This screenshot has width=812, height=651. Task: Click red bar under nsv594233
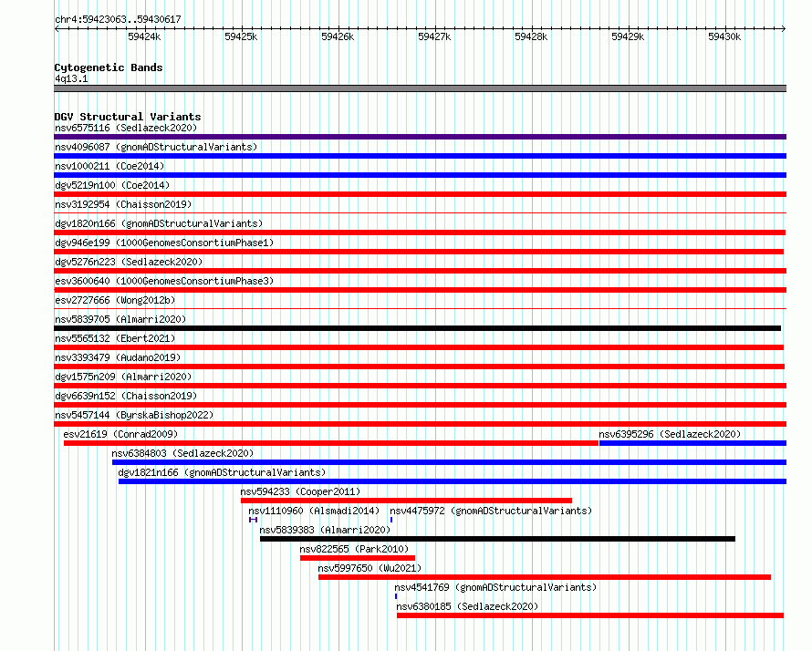point(407,501)
